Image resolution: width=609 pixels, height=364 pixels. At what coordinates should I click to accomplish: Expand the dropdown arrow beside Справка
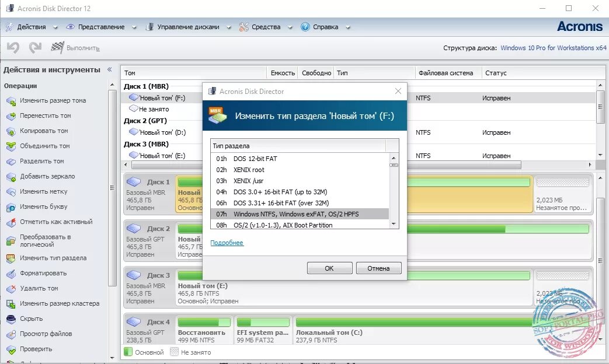[x=348, y=27]
